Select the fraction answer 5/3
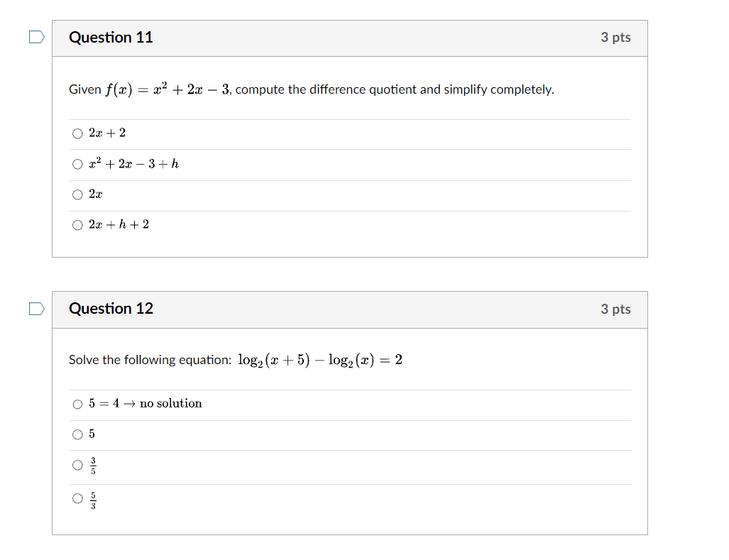This screenshot has height=560, width=729. point(77,499)
